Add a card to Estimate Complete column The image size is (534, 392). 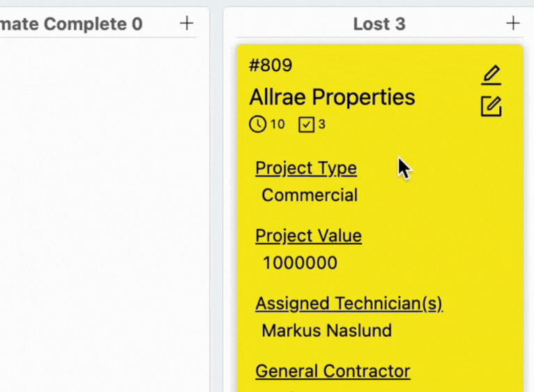[x=186, y=24]
